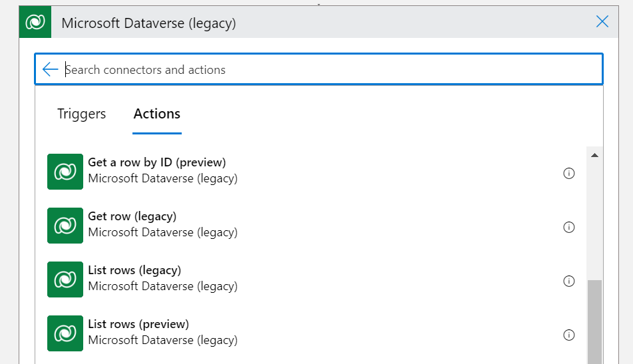Go back using the search arrow

click(50, 69)
